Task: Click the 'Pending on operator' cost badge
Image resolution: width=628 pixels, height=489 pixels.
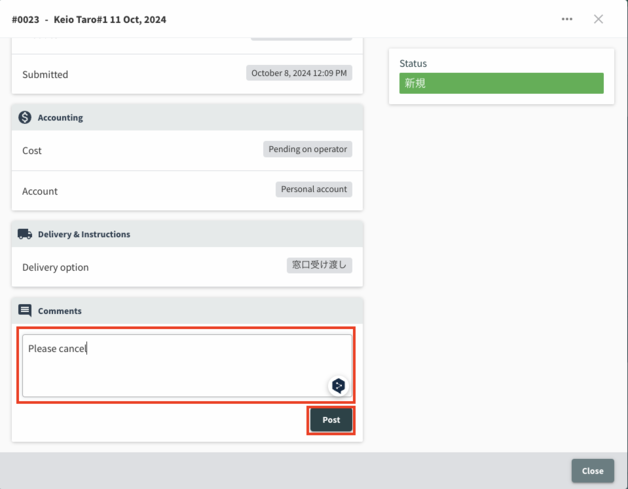Action: [x=308, y=149]
